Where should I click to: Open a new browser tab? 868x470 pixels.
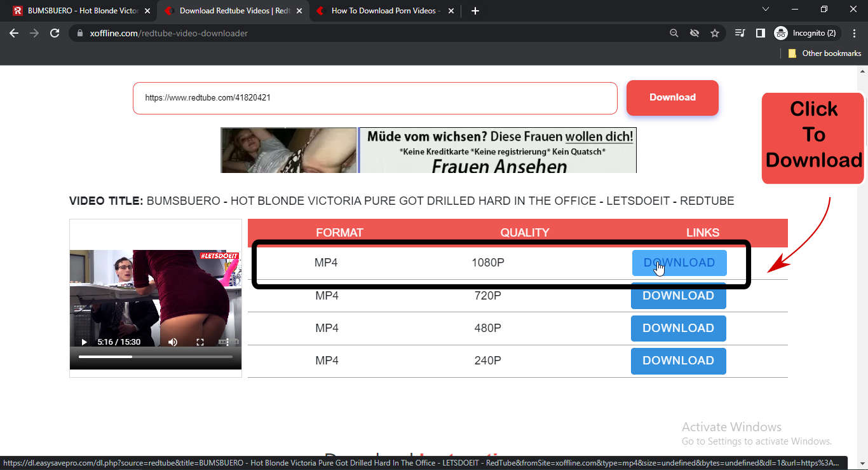(475, 11)
